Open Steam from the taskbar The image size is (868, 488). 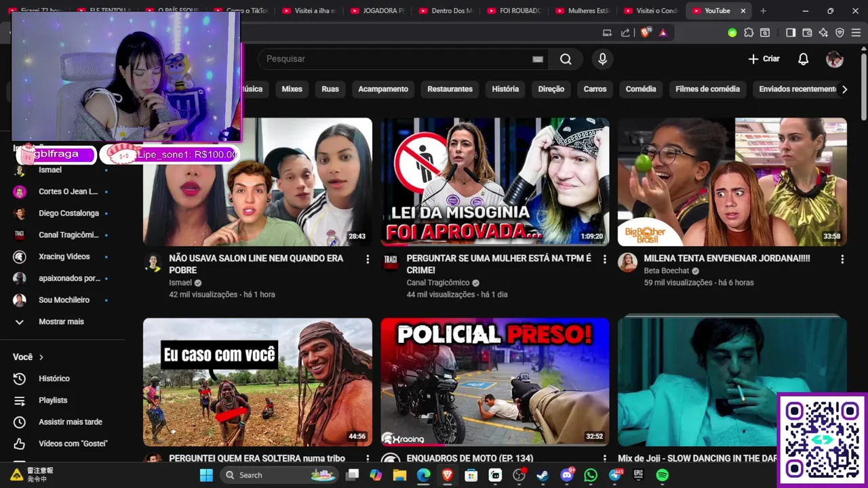542,475
